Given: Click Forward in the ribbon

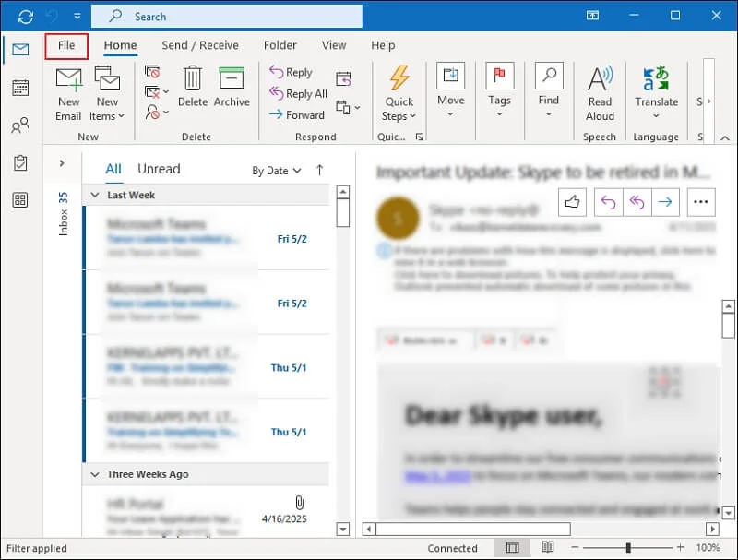Looking at the screenshot, I should pos(296,114).
